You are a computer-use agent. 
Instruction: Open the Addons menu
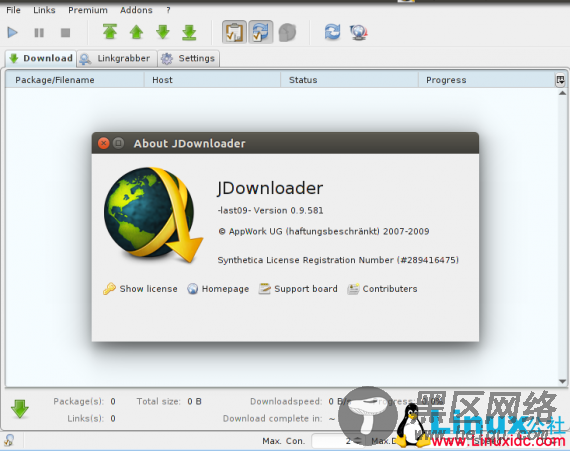[136, 10]
